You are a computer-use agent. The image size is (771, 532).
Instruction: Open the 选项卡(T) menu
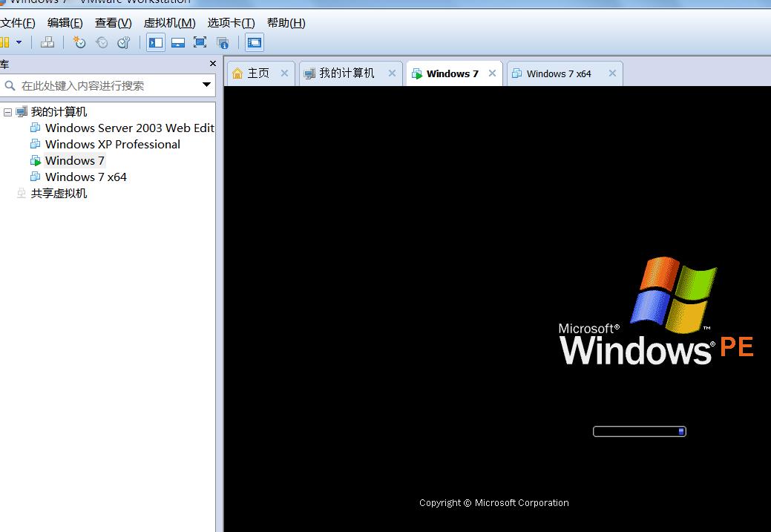[231, 22]
